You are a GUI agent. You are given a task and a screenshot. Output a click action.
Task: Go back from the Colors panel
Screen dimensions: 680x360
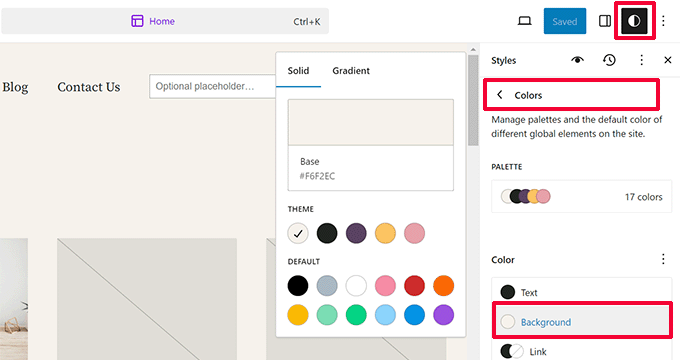coord(500,95)
